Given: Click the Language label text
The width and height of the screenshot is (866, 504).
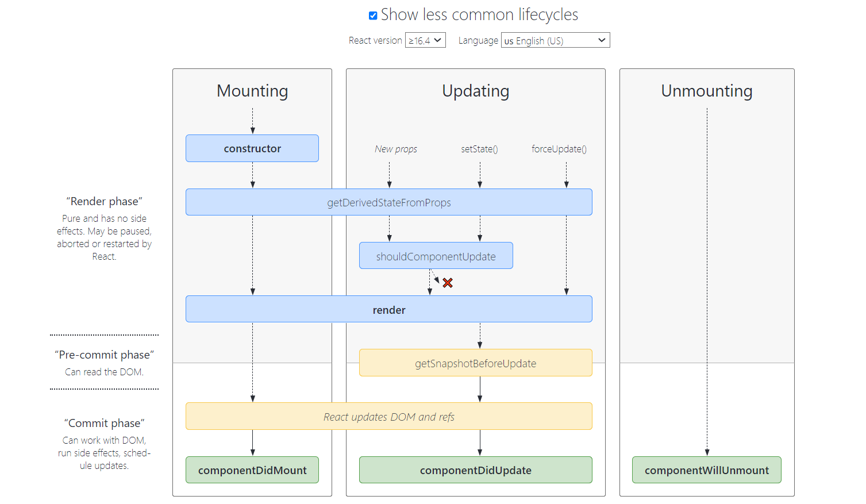Looking at the screenshot, I should [478, 40].
